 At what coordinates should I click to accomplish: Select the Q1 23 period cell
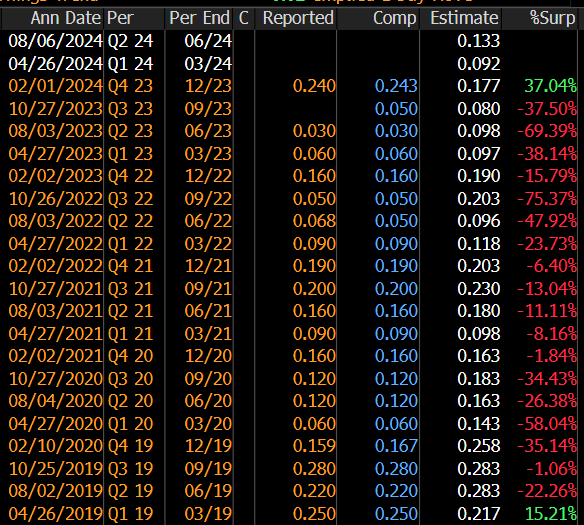[130, 154]
